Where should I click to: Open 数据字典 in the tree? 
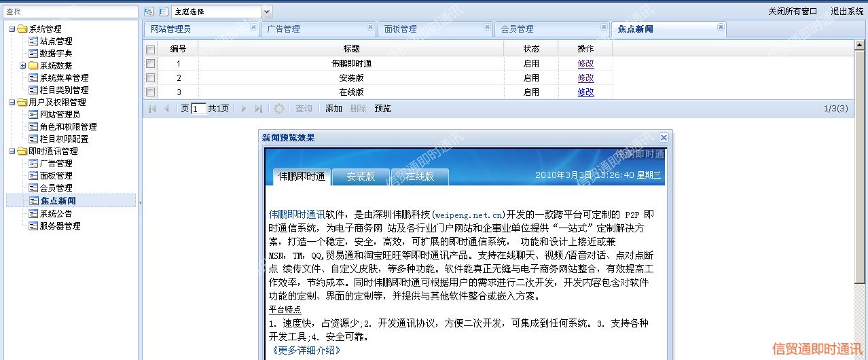click(x=56, y=54)
